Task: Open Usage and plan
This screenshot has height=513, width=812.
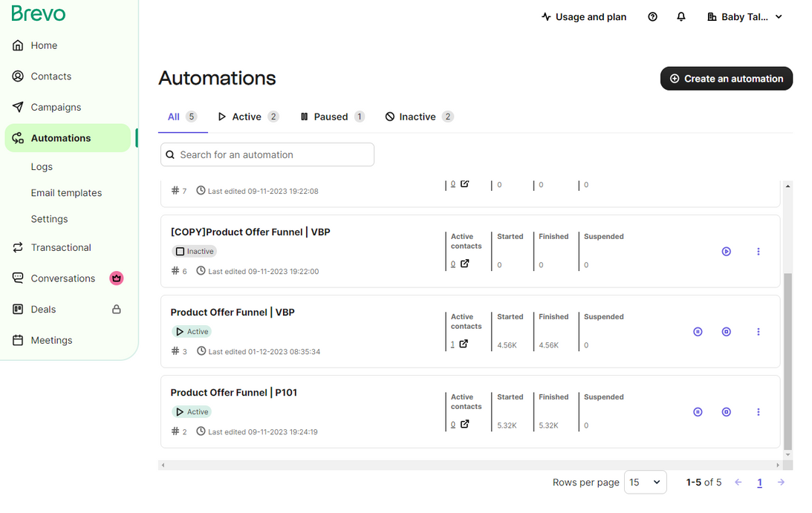Action: coord(584,17)
